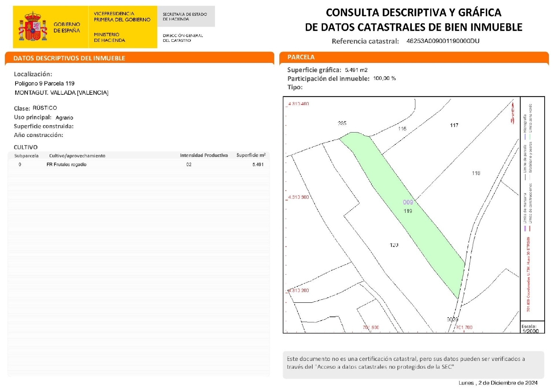Image resolution: width=555 pixels, height=392 pixels.
Task: Click the '4.310.400' coordinate label on the map
Action: [298, 104]
